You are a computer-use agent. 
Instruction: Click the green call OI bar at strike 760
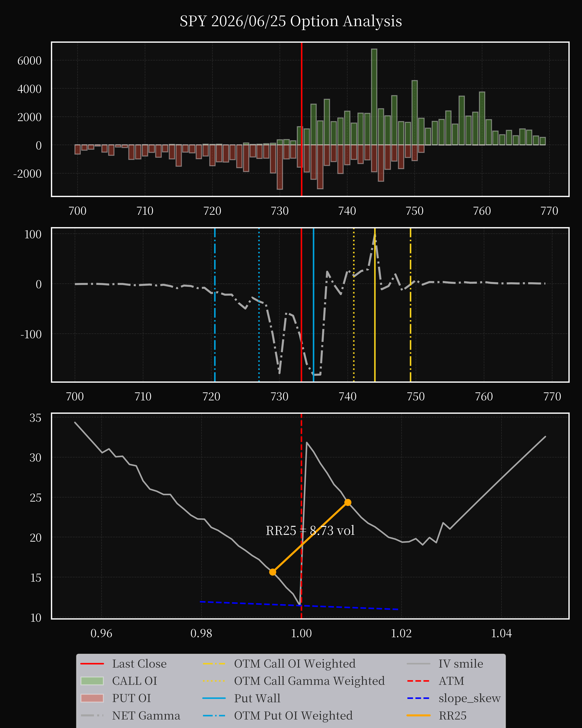pyautogui.click(x=482, y=118)
